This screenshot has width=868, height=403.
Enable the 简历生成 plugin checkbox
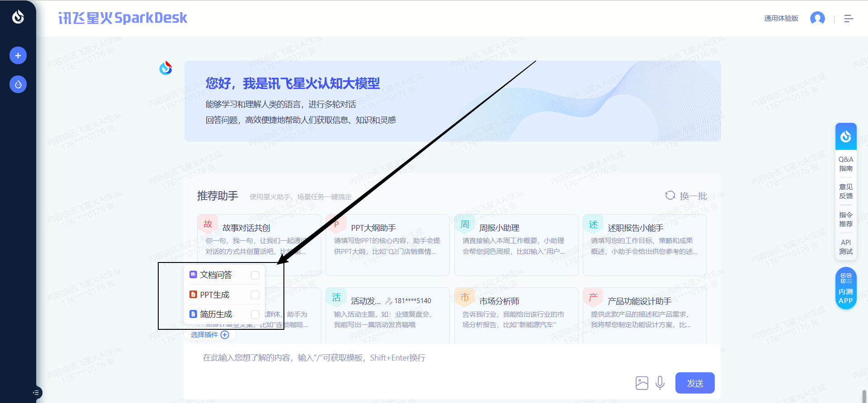coord(255,314)
